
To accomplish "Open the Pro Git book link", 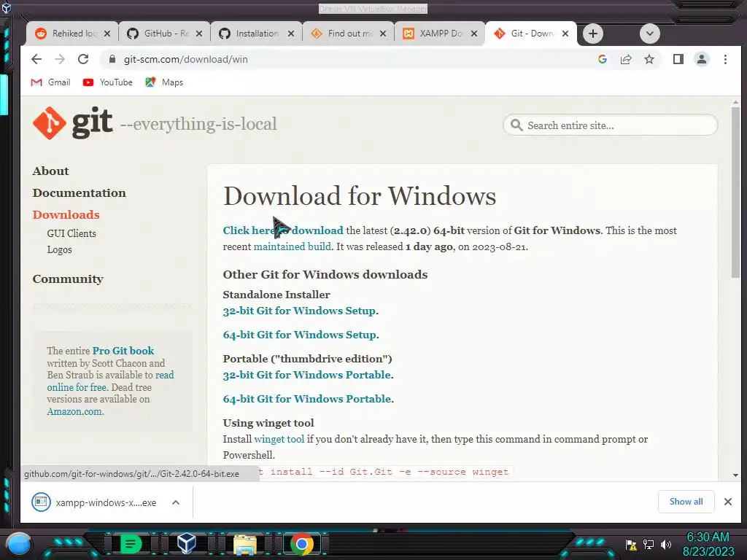I will [x=123, y=351].
